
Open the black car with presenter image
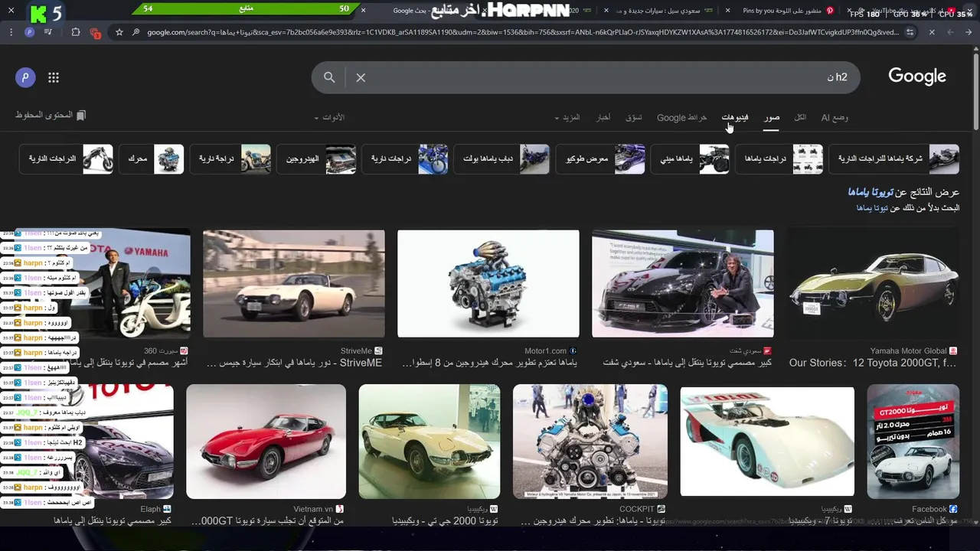pyautogui.click(x=683, y=284)
